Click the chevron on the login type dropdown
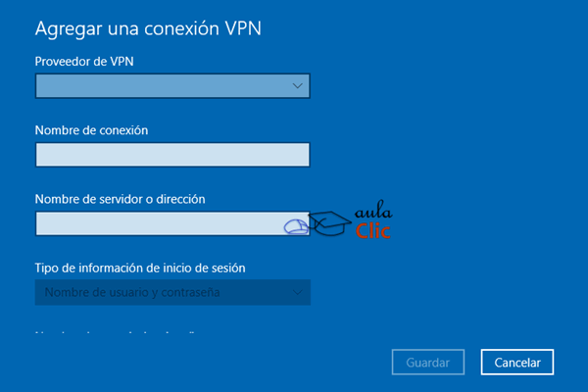This screenshot has width=588, height=392. [x=297, y=292]
